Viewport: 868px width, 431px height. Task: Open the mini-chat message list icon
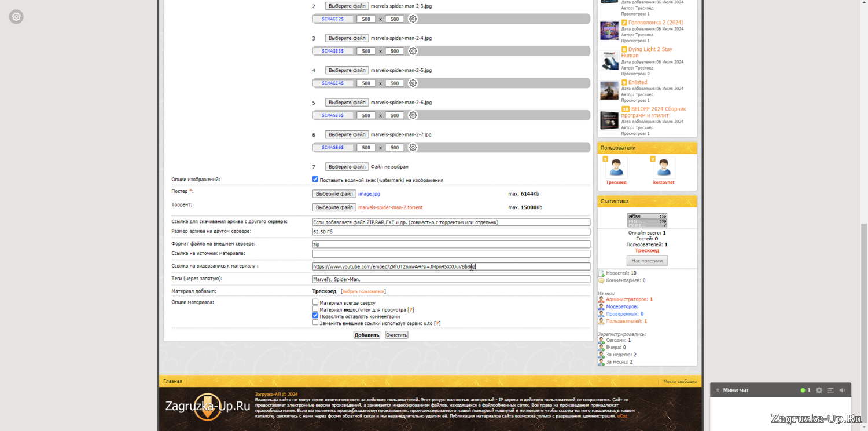tap(830, 390)
